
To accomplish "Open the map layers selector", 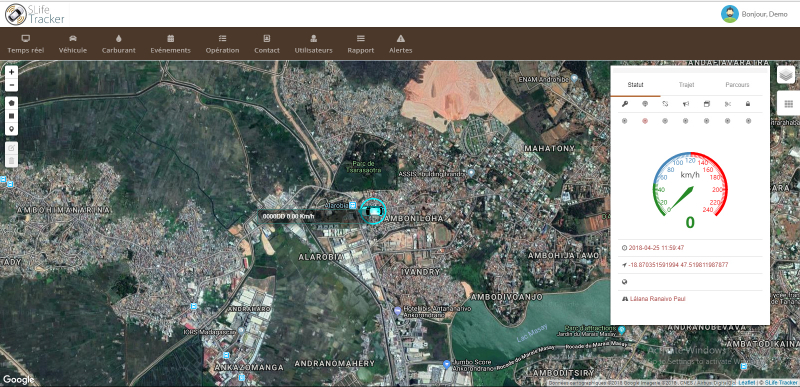I will 786,74.
